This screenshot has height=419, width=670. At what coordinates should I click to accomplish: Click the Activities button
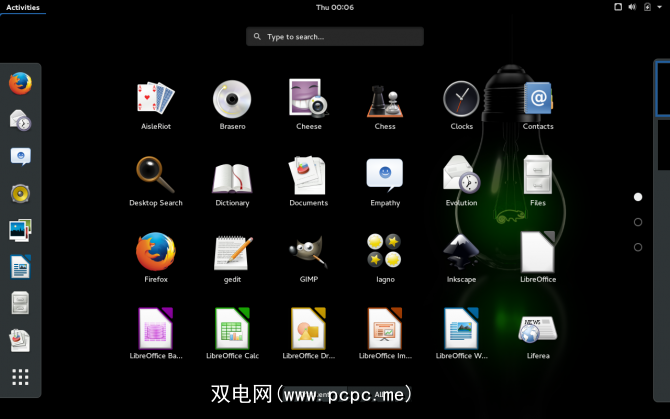point(23,7)
